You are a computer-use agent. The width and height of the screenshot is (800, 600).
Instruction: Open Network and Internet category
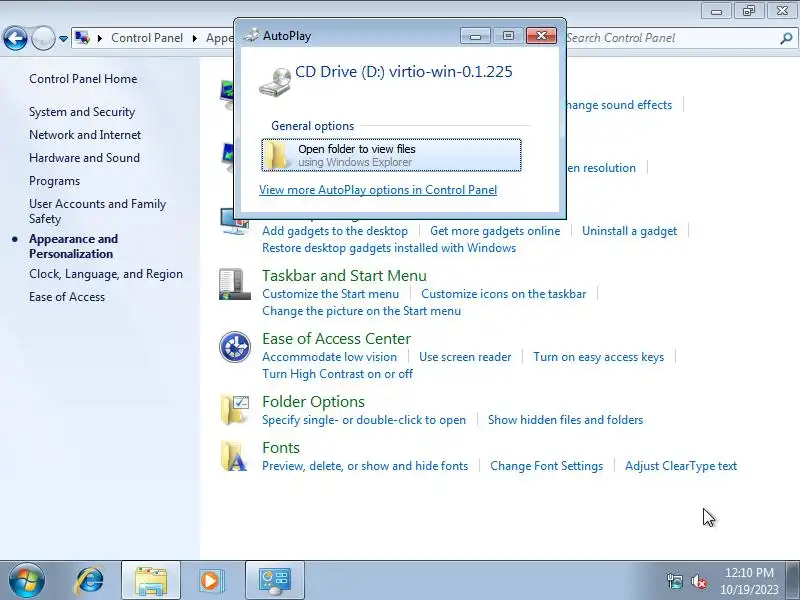[x=85, y=135]
